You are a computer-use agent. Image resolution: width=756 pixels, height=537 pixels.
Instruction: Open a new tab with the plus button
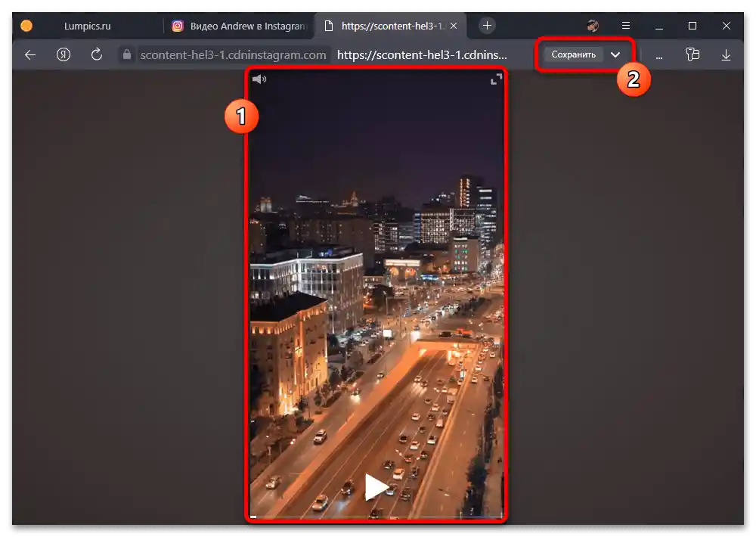pyautogui.click(x=487, y=26)
